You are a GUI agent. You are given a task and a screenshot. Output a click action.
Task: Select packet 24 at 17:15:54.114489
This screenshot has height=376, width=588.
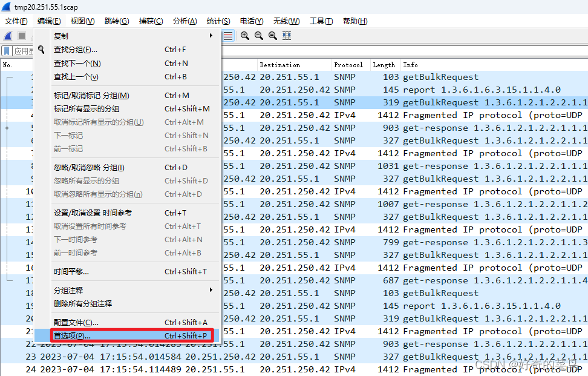pyautogui.click(x=294, y=369)
